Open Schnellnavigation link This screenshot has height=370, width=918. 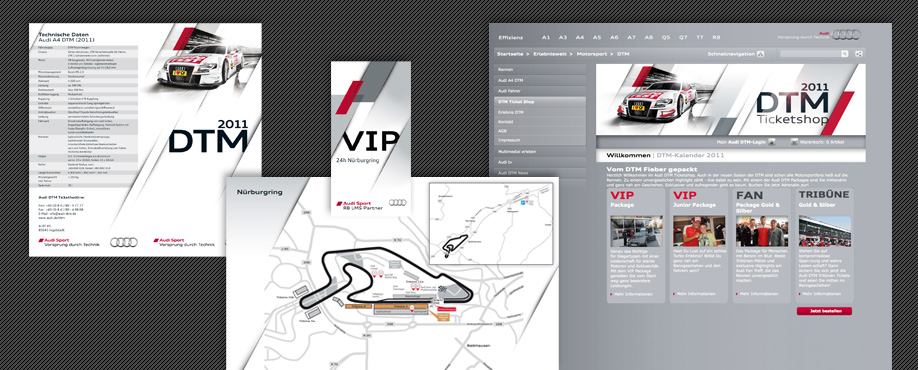pos(731,54)
